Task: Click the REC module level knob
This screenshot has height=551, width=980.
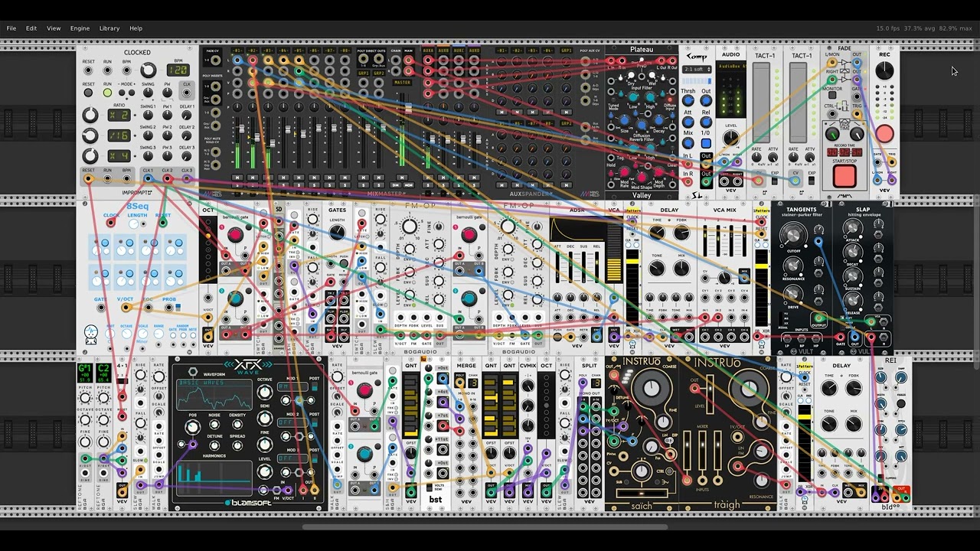Action: pyautogui.click(x=884, y=70)
